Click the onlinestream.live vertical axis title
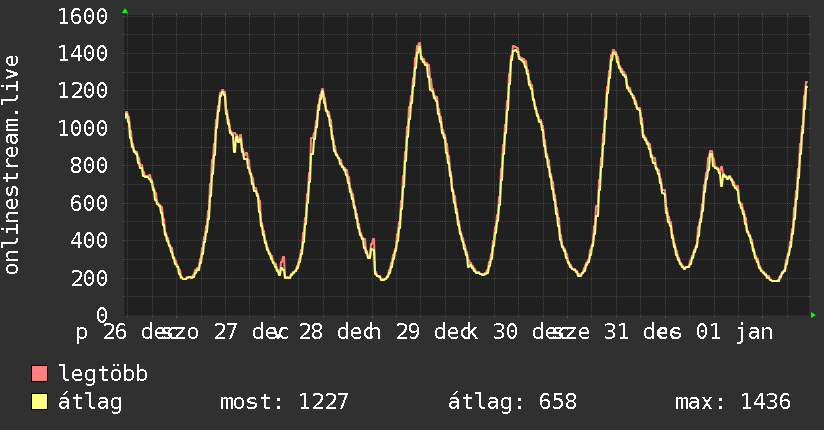The image size is (824, 430). (x=12, y=165)
